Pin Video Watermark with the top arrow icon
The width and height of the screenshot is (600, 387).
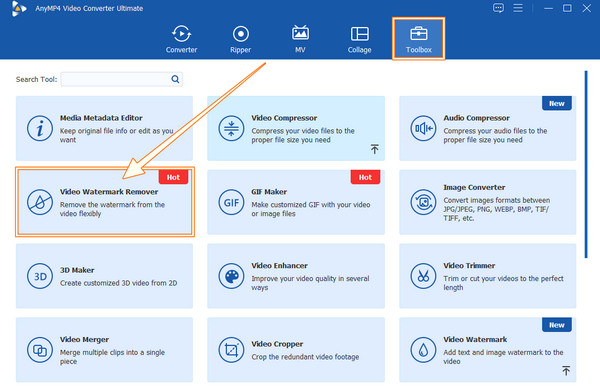click(566, 371)
